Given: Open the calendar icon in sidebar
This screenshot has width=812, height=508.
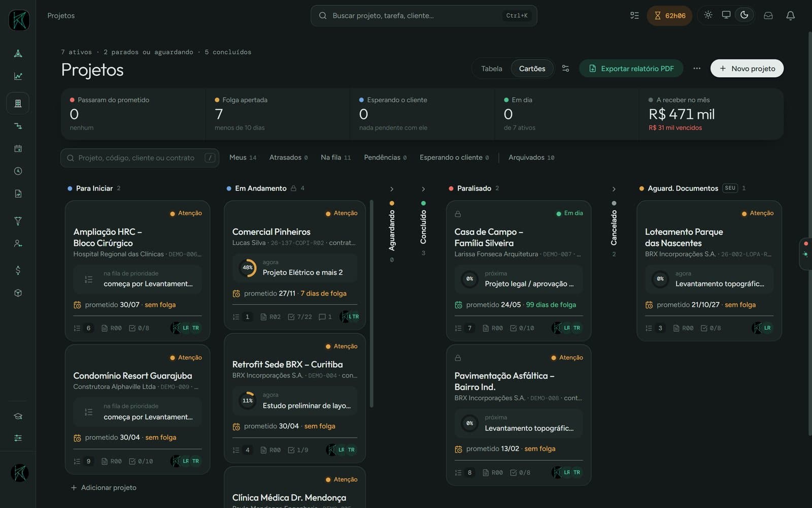Looking at the screenshot, I should 18,148.
